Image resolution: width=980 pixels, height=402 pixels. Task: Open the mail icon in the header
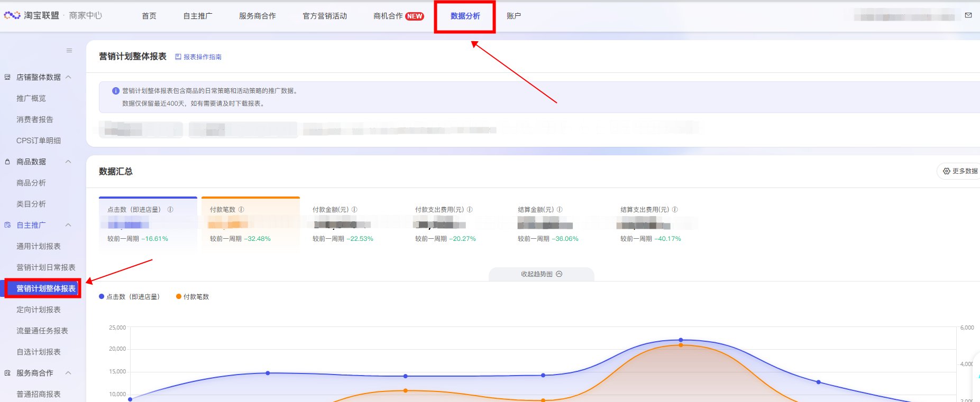click(x=968, y=15)
